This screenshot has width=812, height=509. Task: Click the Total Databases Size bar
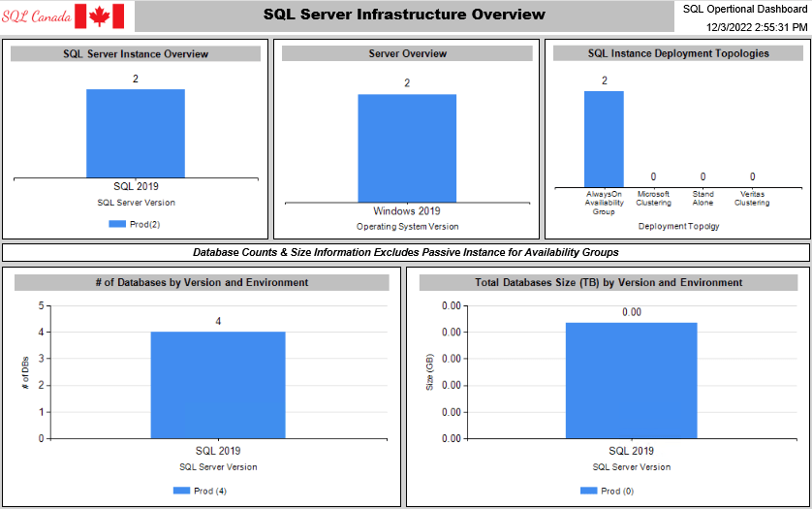click(631, 380)
